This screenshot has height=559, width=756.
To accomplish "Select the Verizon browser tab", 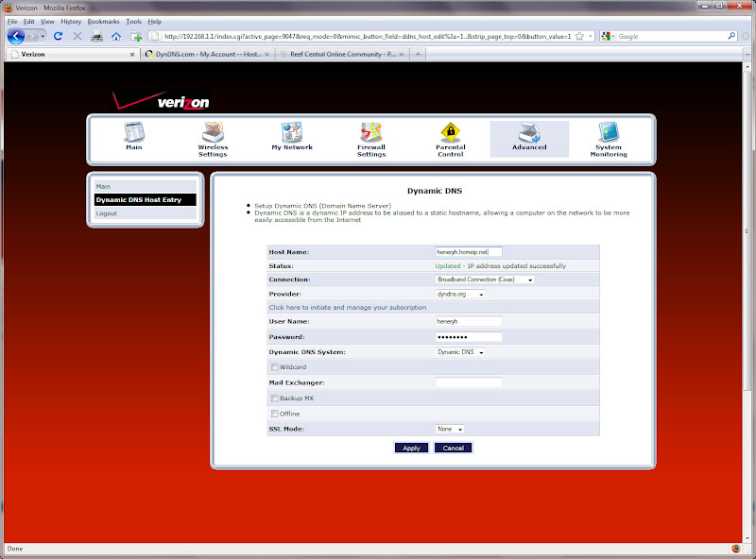I will tap(73, 54).
